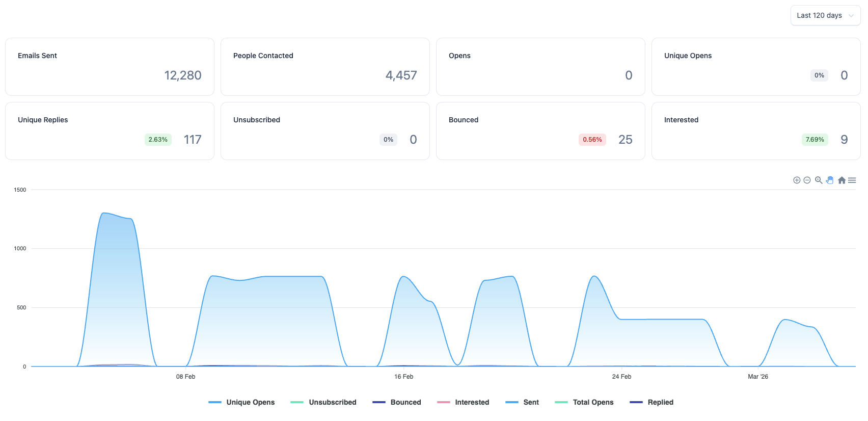Image resolution: width=868 pixels, height=421 pixels.
Task: Activate the hand panning tool
Action: point(830,180)
